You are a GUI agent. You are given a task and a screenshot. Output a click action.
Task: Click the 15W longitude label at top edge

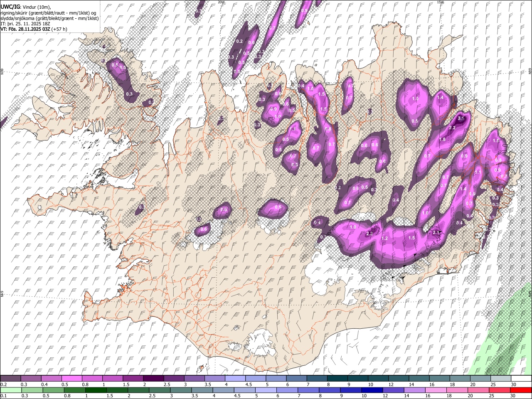[x=440, y=2]
